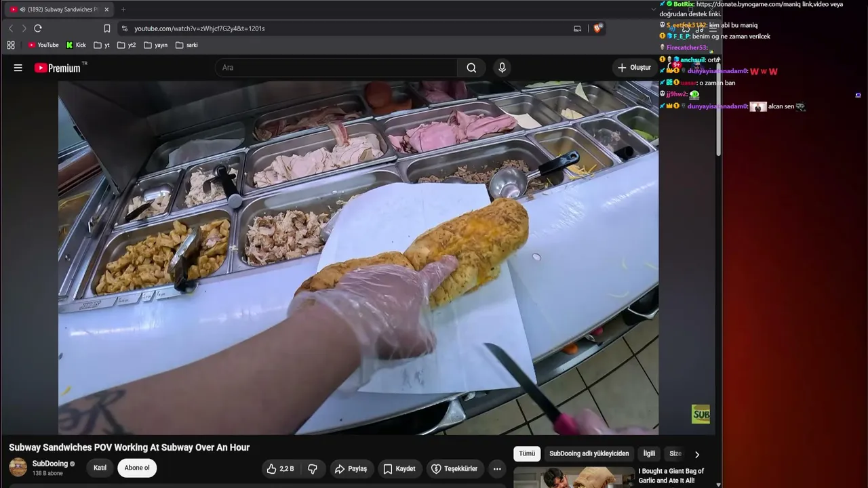Like the video (2,2 B)
The height and width of the screenshot is (488, 868).
tap(281, 469)
